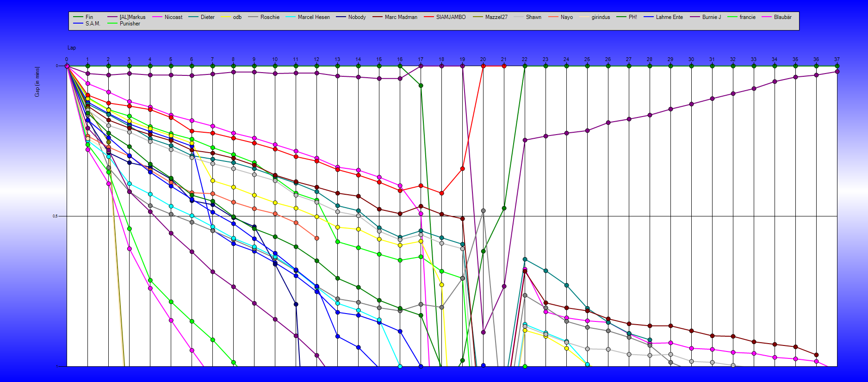The width and height of the screenshot is (868, 382).
Task: Select lap number 11 label
Action: [x=296, y=59]
